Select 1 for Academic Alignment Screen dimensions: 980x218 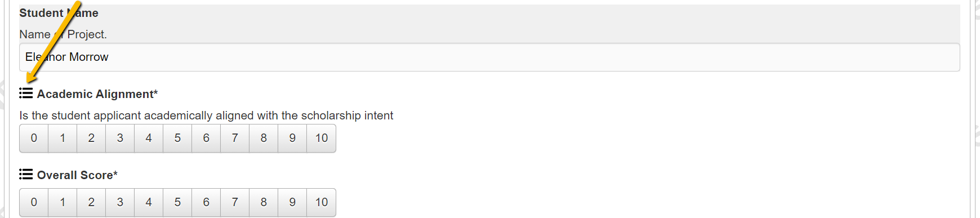click(x=63, y=139)
